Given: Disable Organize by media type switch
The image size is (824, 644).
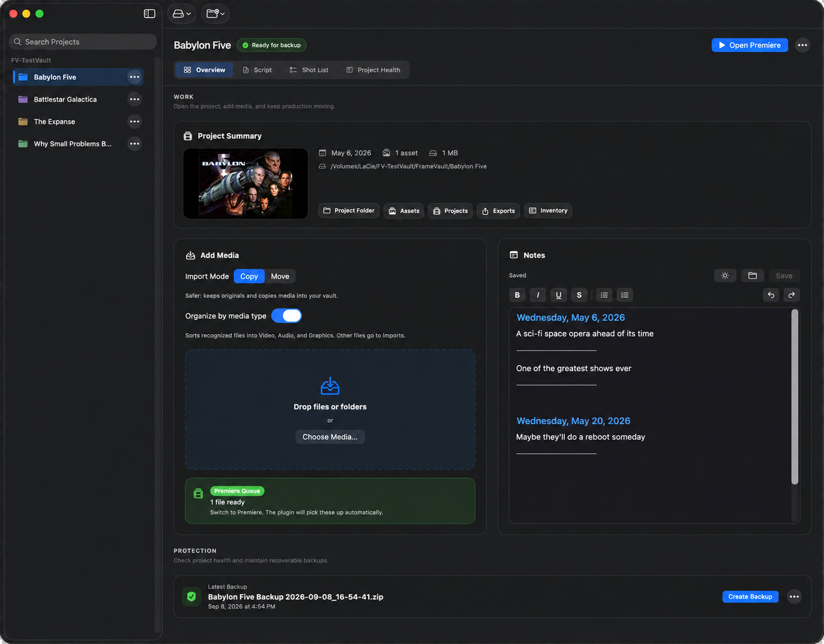Looking at the screenshot, I should (x=286, y=315).
